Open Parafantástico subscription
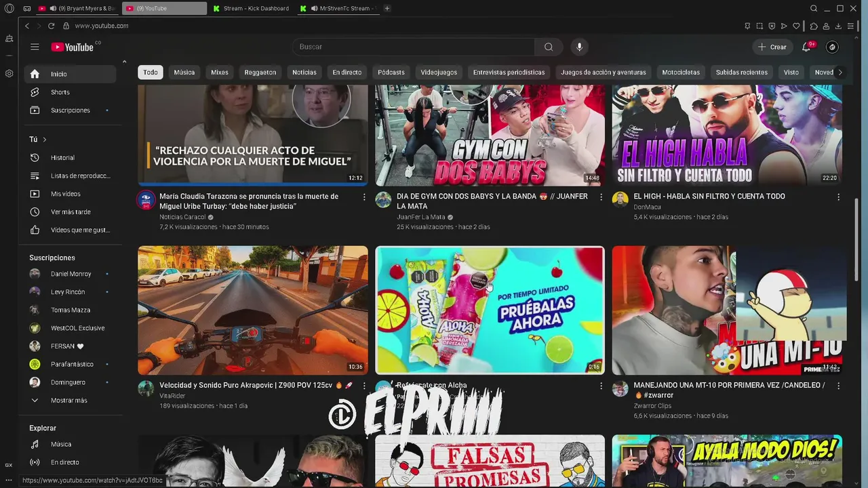 pos(71,364)
